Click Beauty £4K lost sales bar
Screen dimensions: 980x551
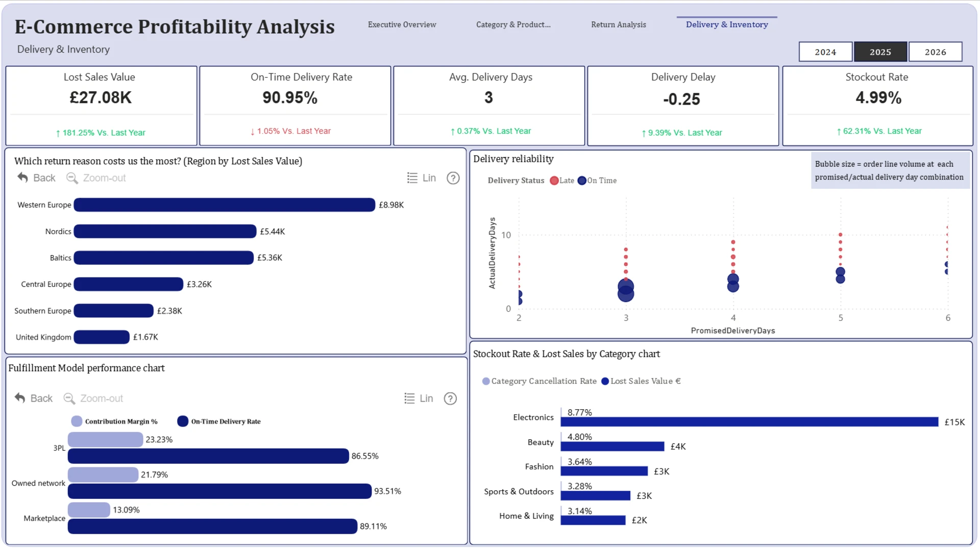click(612, 446)
